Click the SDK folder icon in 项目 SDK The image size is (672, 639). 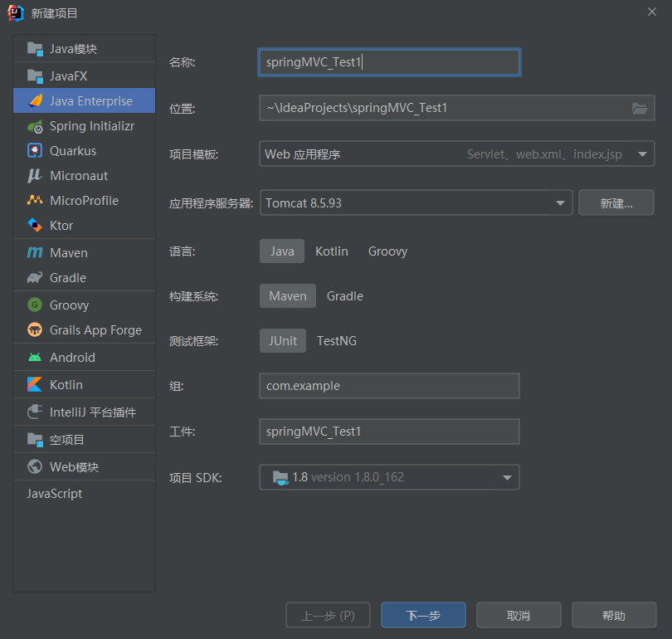(280, 477)
